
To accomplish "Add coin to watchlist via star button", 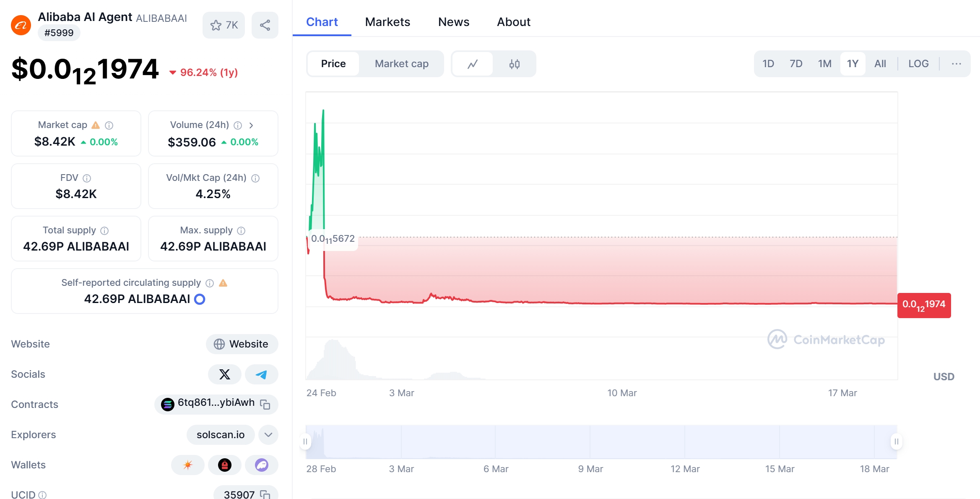I will tap(224, 25).
